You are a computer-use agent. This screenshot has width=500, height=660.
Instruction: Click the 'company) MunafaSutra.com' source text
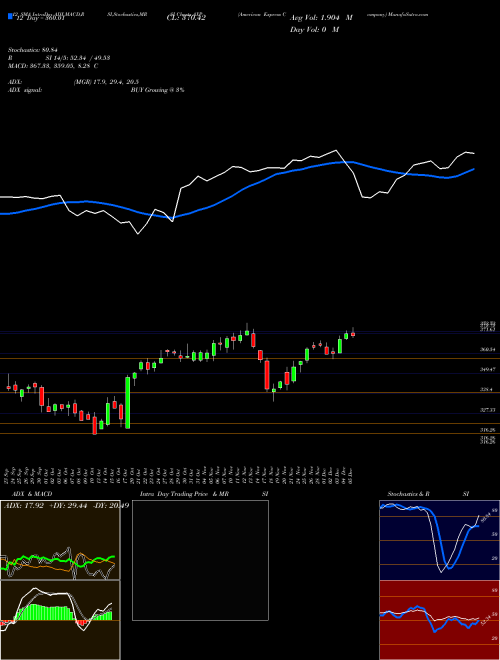point(398,14)
